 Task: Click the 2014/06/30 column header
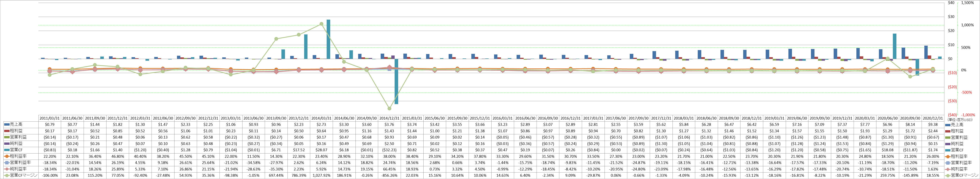click(344, 118)
